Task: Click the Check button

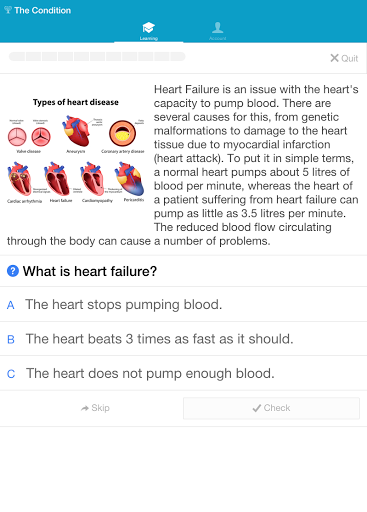Action: pos(271,408)
